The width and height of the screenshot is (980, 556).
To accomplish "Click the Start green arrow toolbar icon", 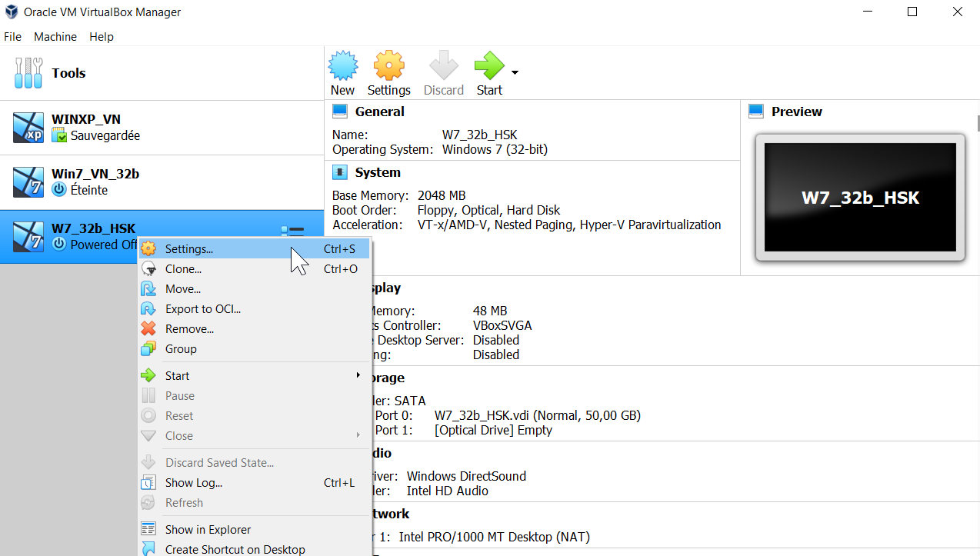I will [489, 66].
